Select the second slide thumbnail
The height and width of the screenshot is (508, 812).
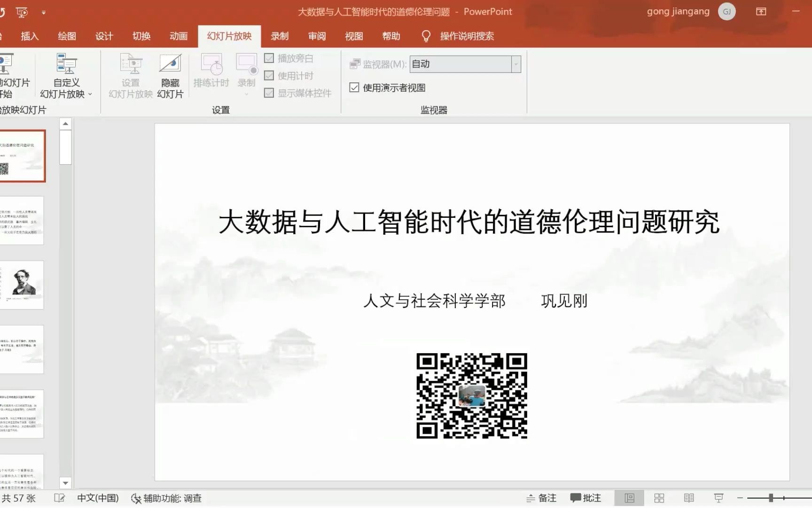pos(22,221)
